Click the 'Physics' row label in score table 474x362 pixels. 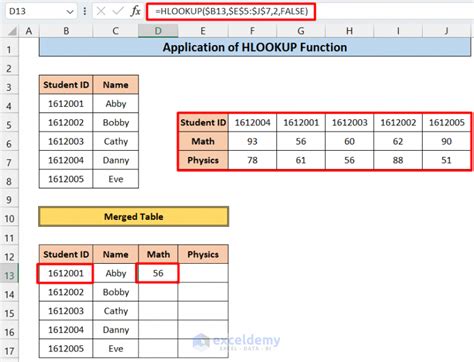coord(203,160)
